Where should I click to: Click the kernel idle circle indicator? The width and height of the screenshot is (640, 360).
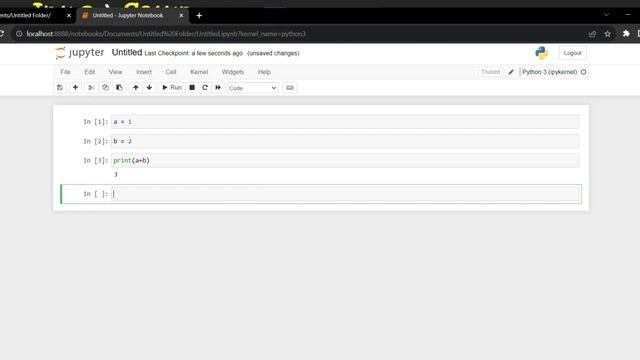point(583,72)
